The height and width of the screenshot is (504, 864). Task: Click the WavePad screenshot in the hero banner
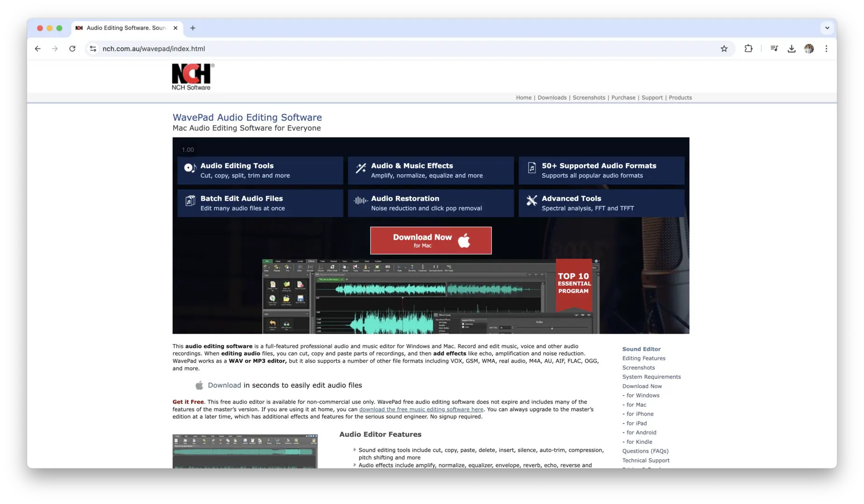431,296
